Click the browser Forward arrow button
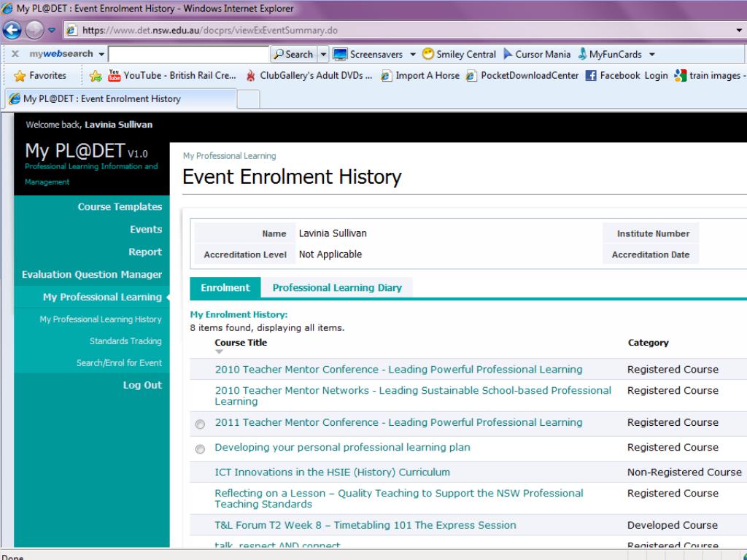The image size is (747, 560). coord(34,30)
